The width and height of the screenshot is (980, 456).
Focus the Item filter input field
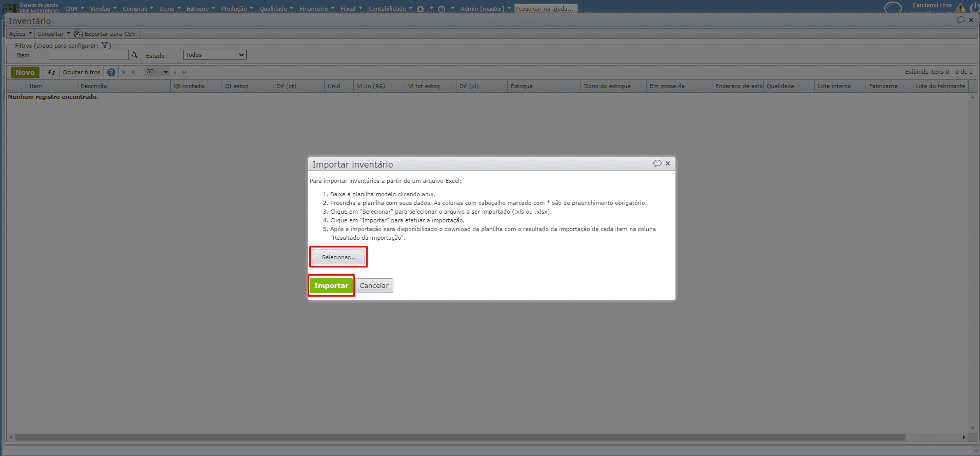(x=89, y=55)
